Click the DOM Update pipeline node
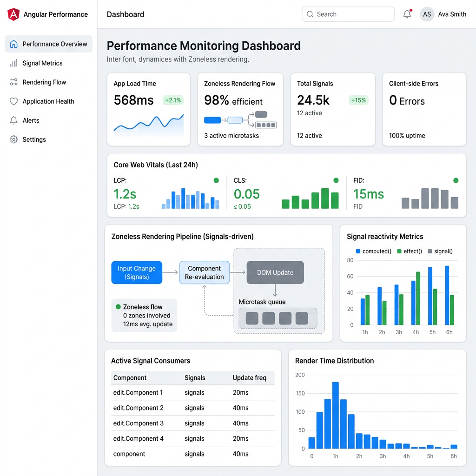 tap(275, 272)
